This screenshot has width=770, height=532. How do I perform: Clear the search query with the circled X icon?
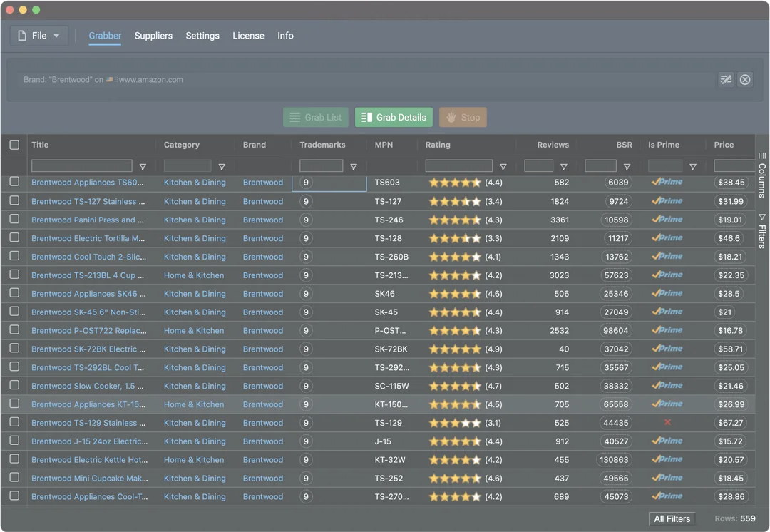pos(745,79)
